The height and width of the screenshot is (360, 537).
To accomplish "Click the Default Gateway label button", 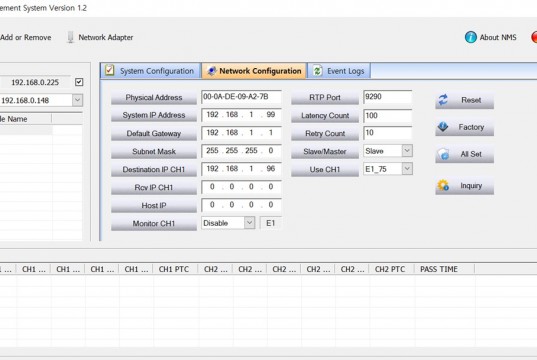I will 154,134.
